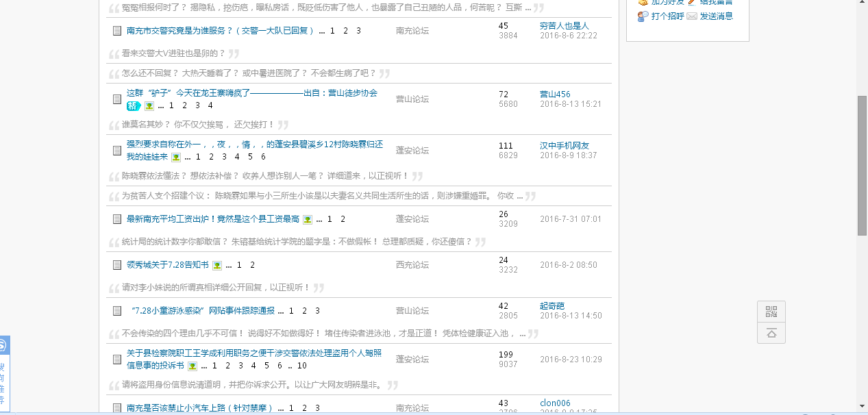Open Sogou search recommendation side widget
Viewport: 868px width, 415px height.
(3, 373)
